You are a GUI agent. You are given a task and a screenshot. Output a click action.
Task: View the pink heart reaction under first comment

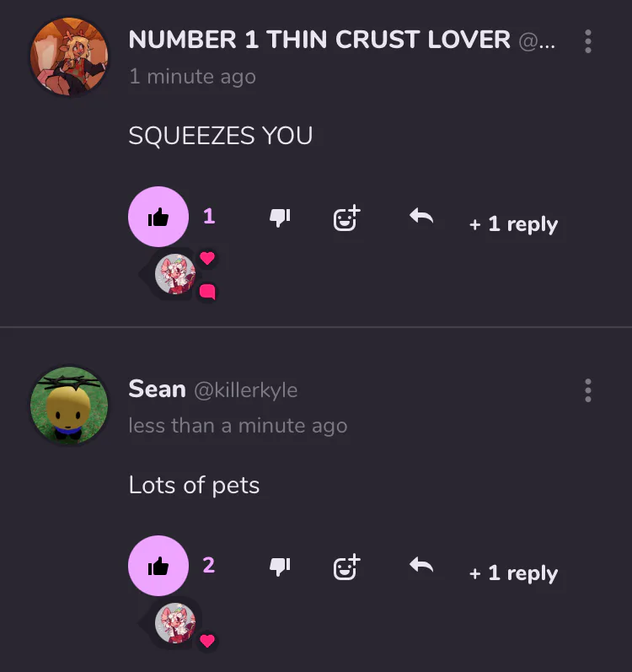coord(207,258)
